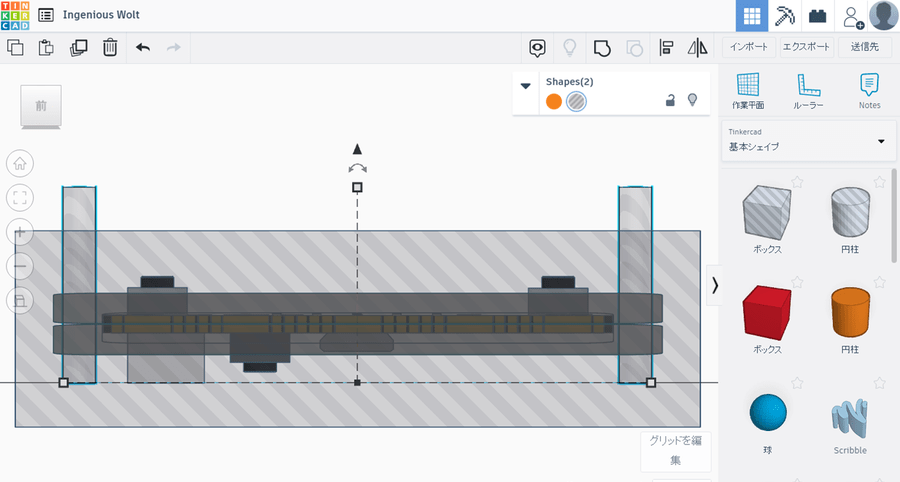The width and height of the screenshot is (900, 482).
Task: Fit all shapes in view
Action: tap(20, 198)
